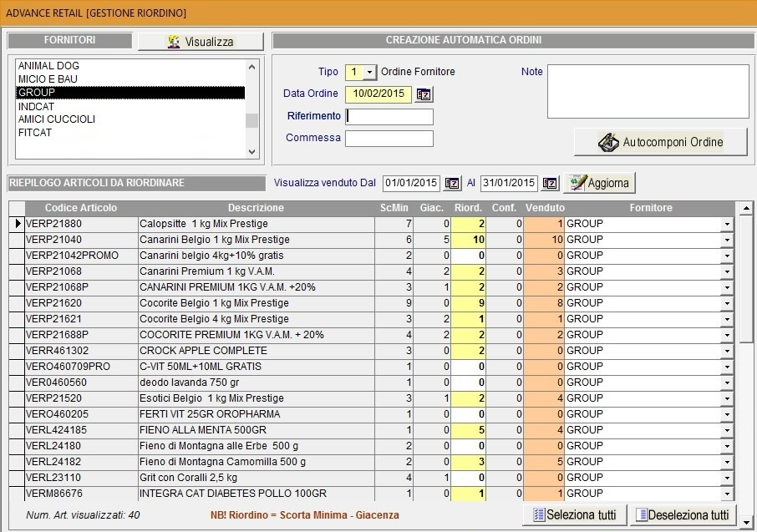
Task: Click description 'Fieno di Montagna Camomilla 500 g'
Action: click(x=256, y=462)
